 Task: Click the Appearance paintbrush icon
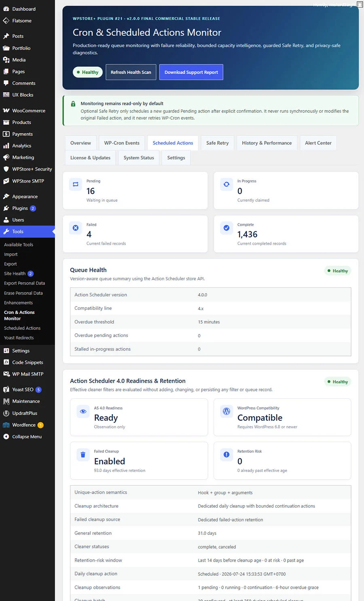[x=6, y=197]
